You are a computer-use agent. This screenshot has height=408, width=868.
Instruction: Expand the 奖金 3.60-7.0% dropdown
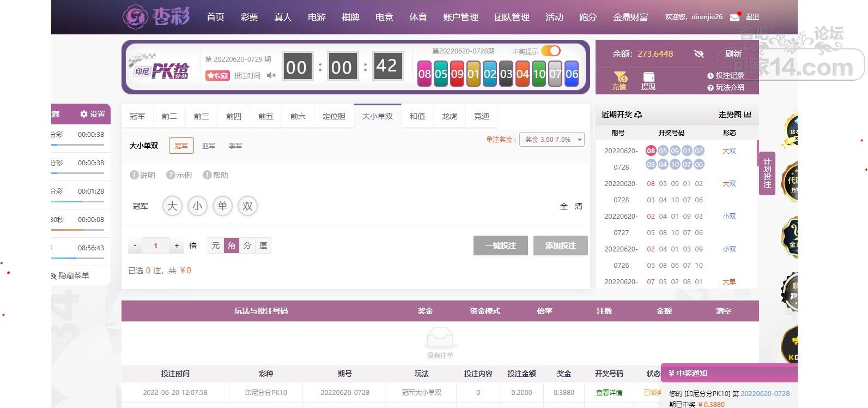click(x=552, y=140)
